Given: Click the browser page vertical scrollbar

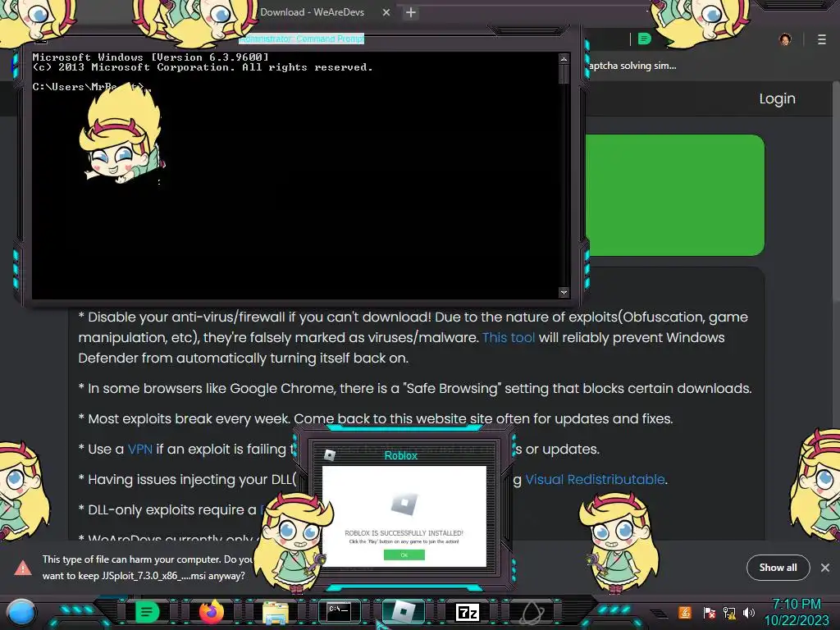Looking at the screenshot, I should click(x=836, y=193).
